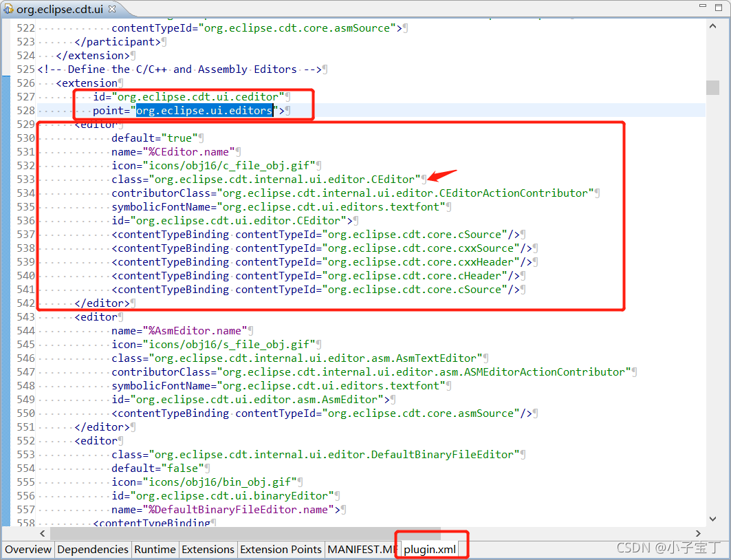
Task: Close the org.eclipse.cdt.ui editor tab
Action: click(x=112, y=8)
